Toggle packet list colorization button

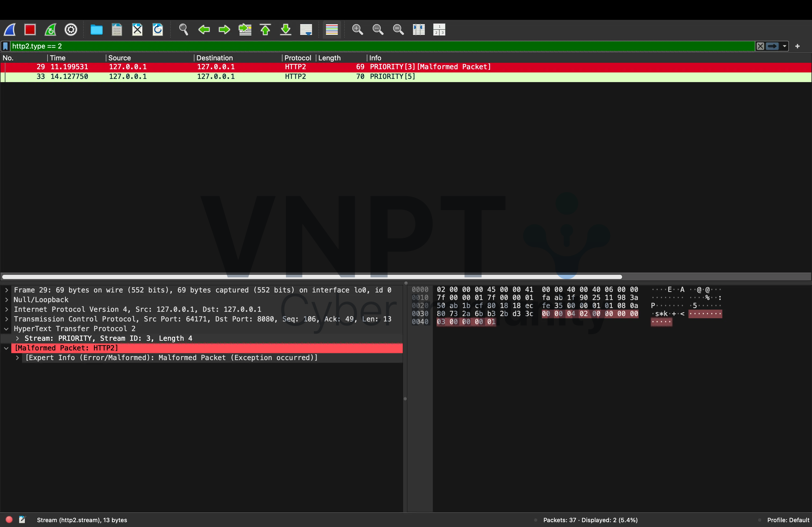click(x=332, y=30)
